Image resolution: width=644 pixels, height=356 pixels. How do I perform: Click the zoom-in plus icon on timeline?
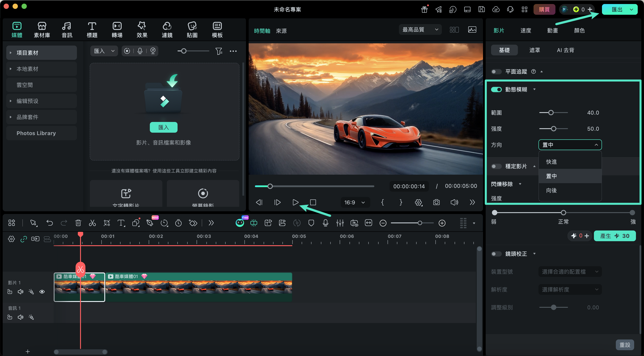click(442, 223)
